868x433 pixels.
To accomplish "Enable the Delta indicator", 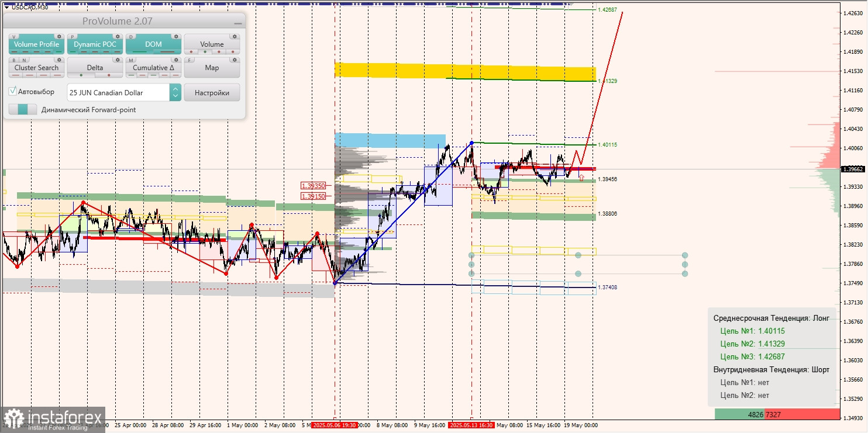I will coord(95,67).
